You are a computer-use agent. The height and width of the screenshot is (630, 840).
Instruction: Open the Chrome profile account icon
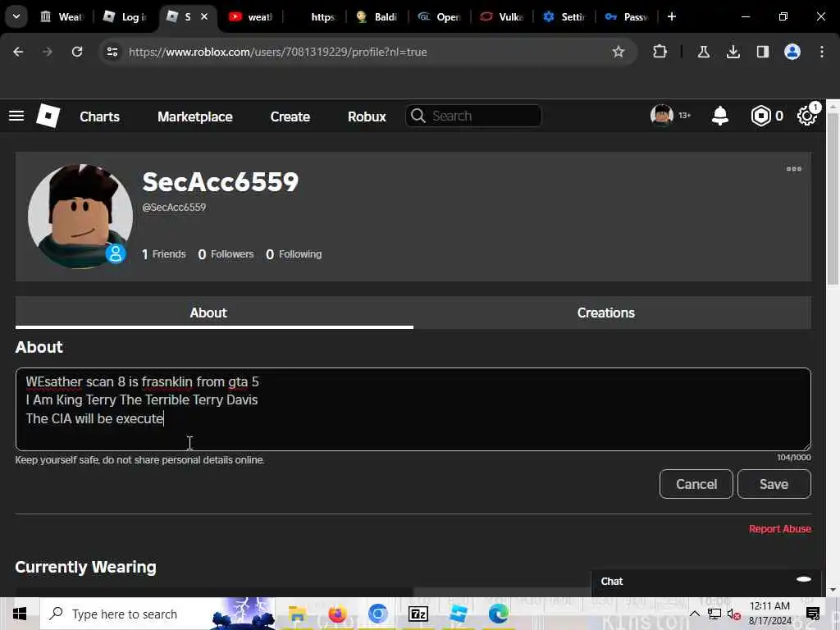(792, 52)
